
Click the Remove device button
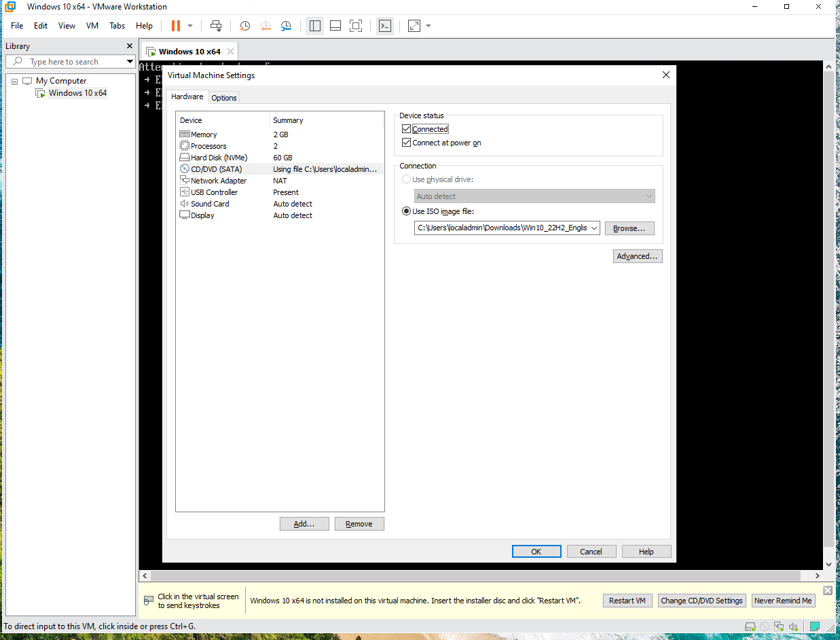(359, 524)
